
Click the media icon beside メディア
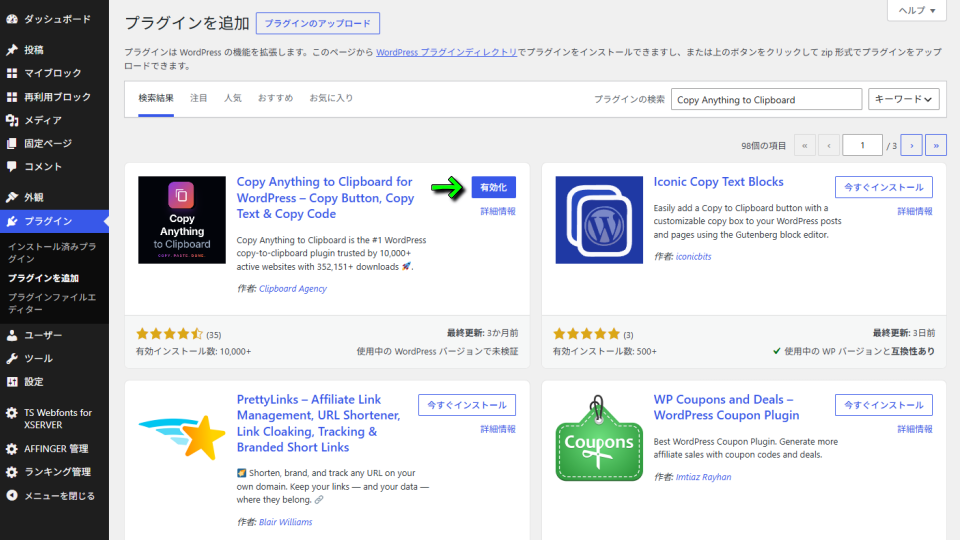click(x=12, y=120)
